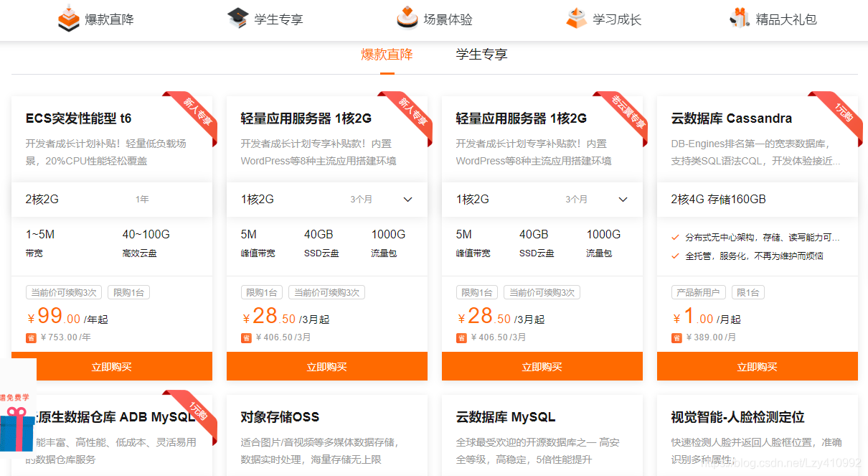Image resolution: width=868 pixels, height=476 pixels.
Task: Click 立即购买 on the card with the 老云翼专享 ribbon
Action: pyautogui.click(x=542, y=366)
